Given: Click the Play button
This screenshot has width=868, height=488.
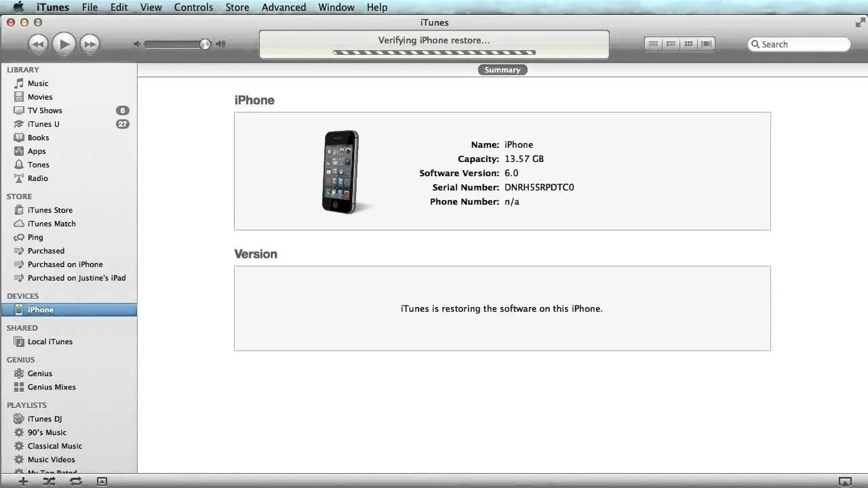Looking at the screenshot, I should (64, 44).
